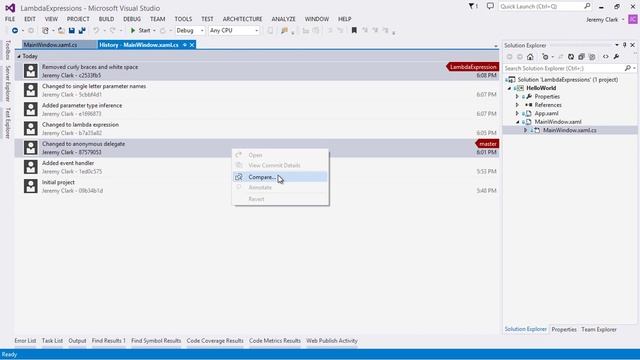Click the Find in Files icon
The image size is (640, 360).
click(x=284, y=31)
